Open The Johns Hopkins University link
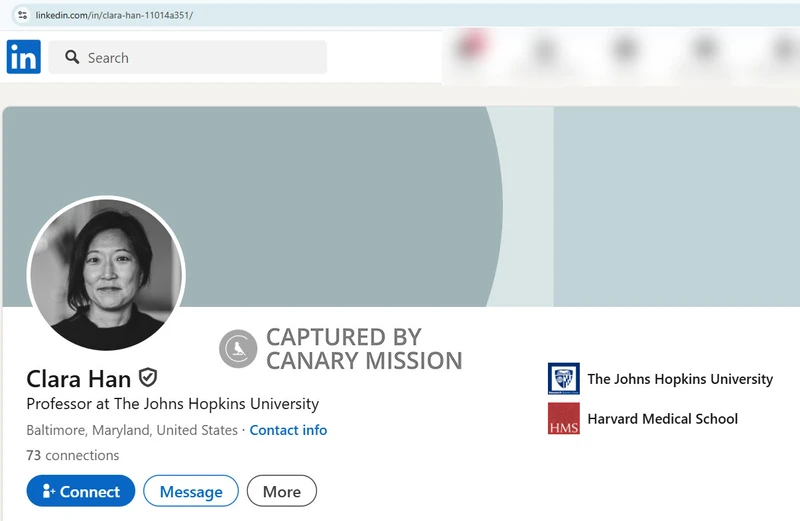800x521 pixels. click(x=680, y=379)
